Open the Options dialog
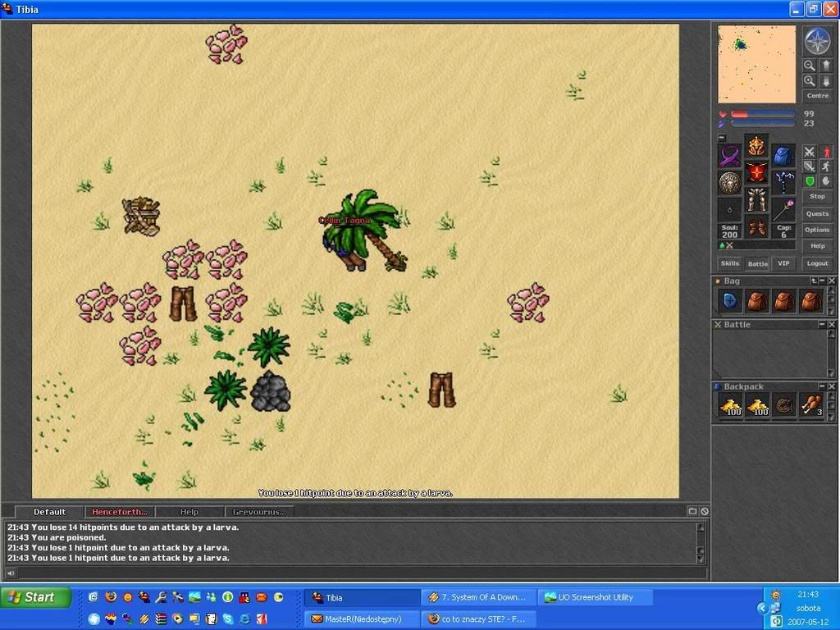The image size is (840, 630). click(x=818, y=230)
